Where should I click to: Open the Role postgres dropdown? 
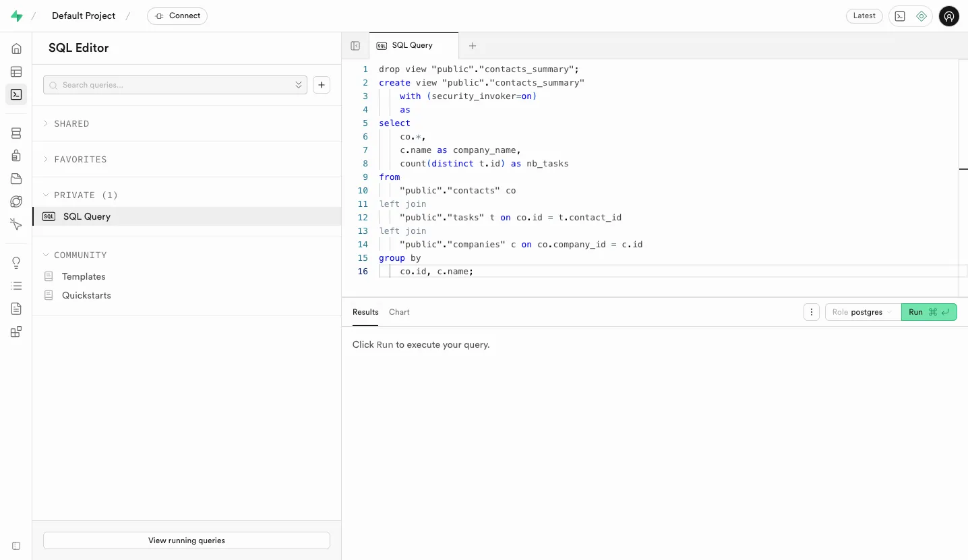[x=862, y=312]
